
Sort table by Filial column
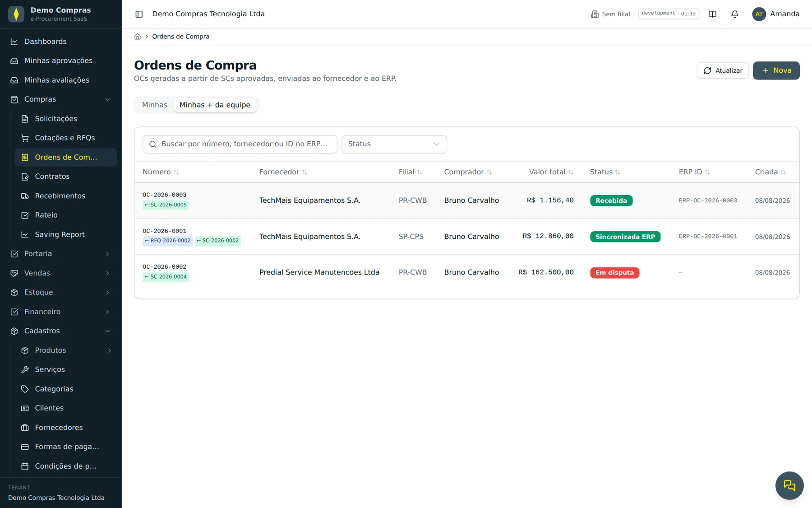pyautogui.click(x=411, y=172)
